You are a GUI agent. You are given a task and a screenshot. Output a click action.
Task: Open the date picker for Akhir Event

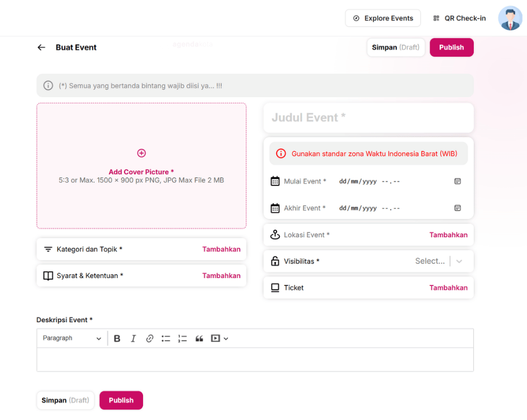pyautogui.click(x=457, y=208)
